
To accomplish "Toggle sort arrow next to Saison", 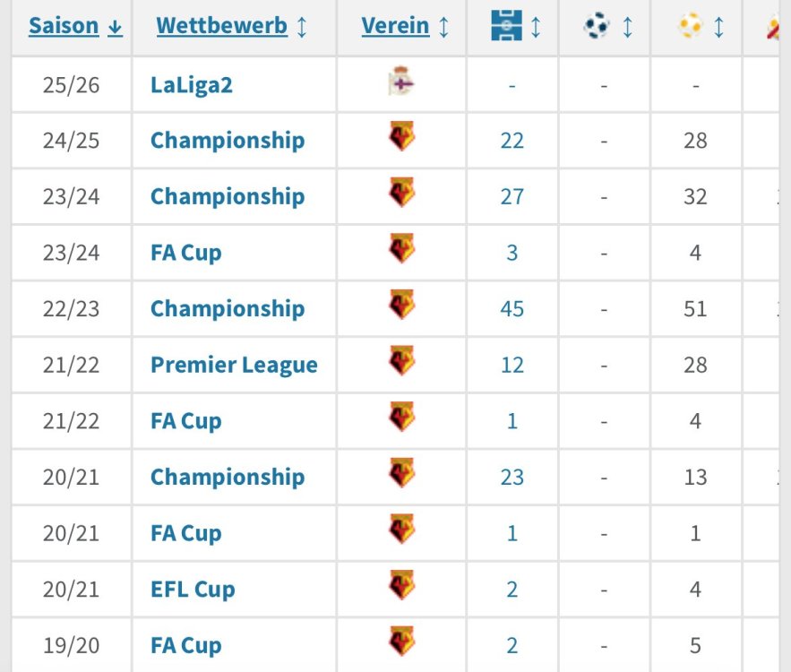I will [115, 27].
